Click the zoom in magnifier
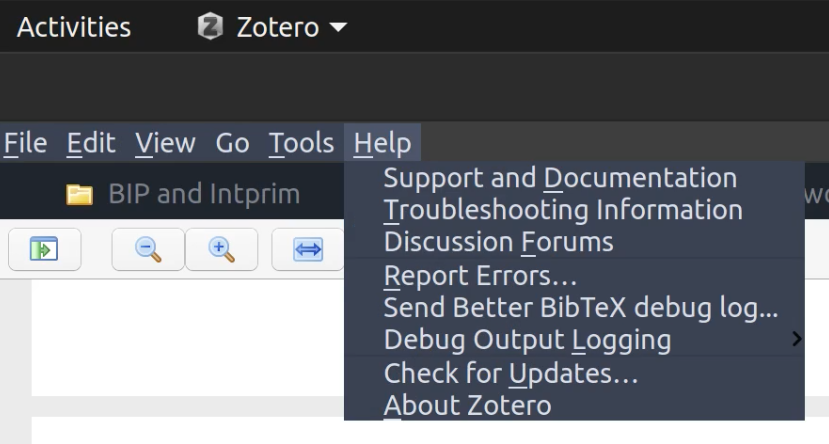Screen dimensions: 829x444 222,249
